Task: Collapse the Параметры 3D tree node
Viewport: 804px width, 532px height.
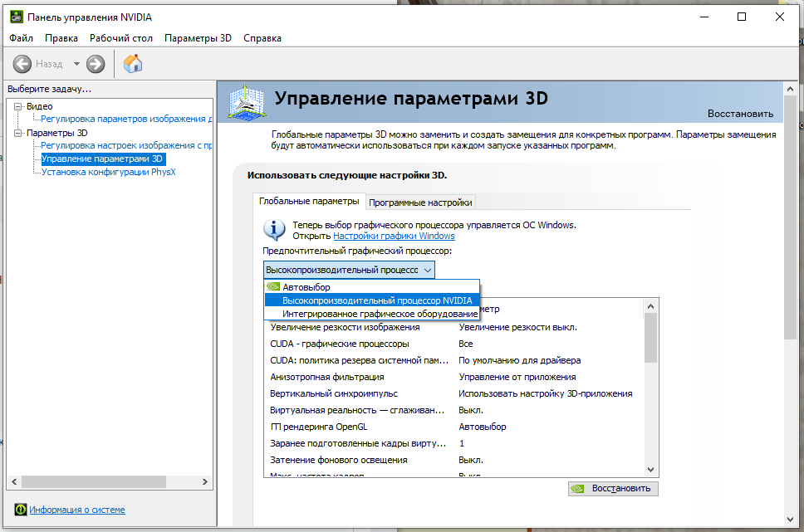Action: [x=17, y=133]
